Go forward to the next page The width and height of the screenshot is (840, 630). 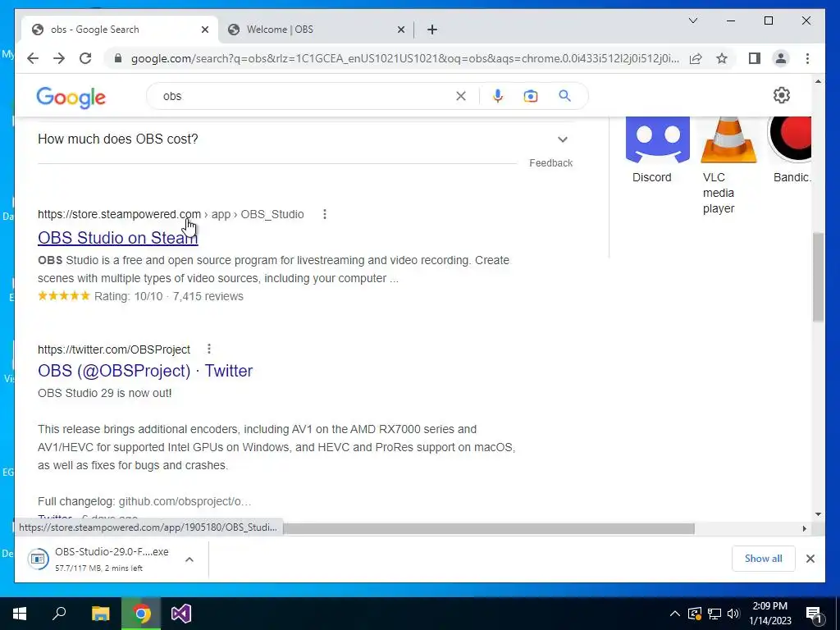tap(59, 58)
